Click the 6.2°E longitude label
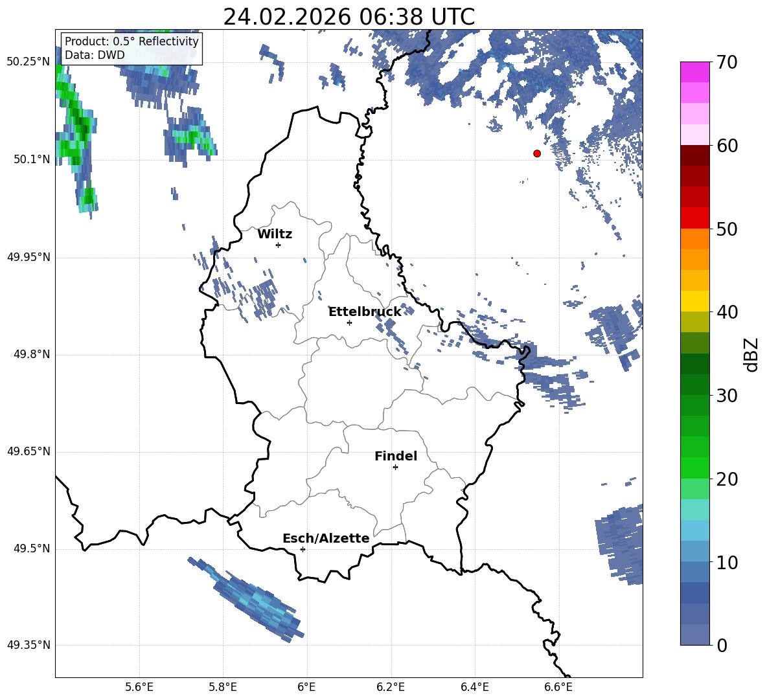The width and height of the screenshot is (767, 700). (x=391, y=687)
